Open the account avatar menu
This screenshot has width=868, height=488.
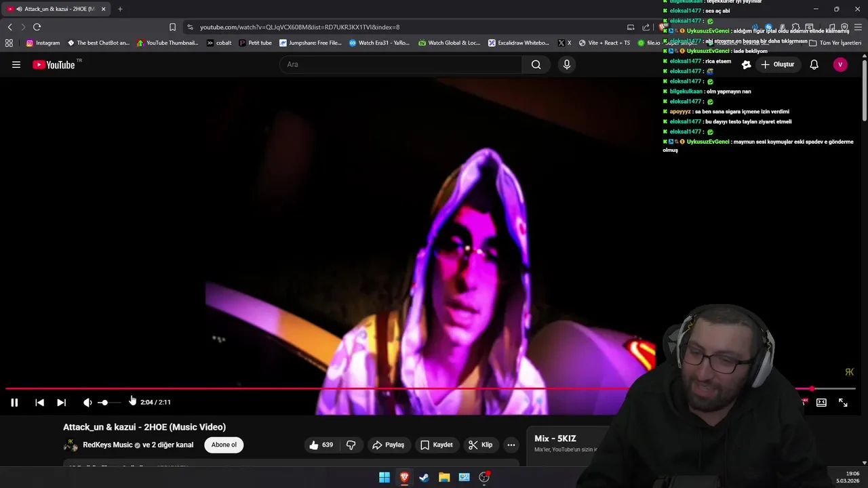[x=840, y=64]
